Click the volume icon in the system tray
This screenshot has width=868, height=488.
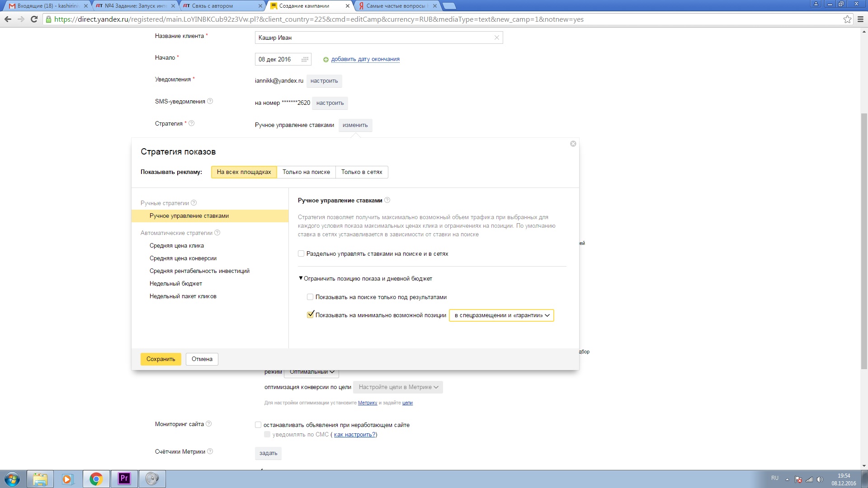pyautogui.click(x=820, y=479)
